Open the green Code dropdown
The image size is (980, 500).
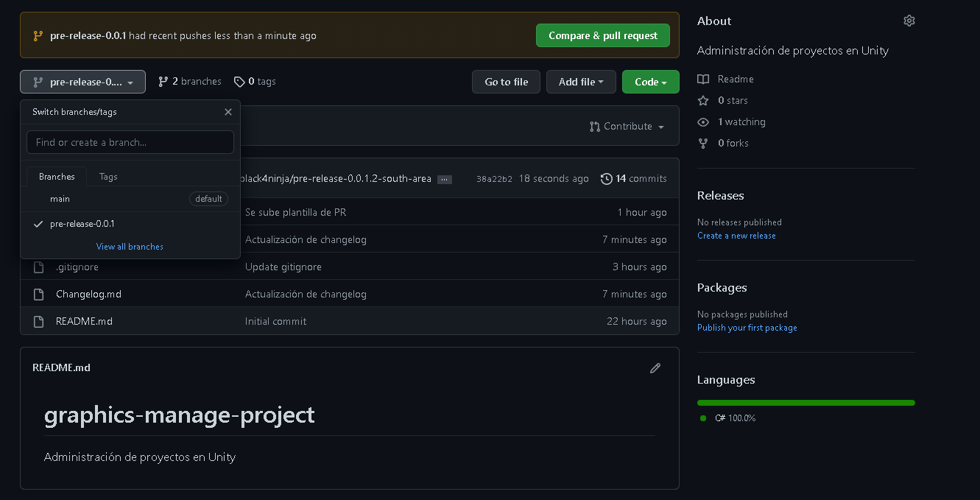pyautogui.click(x=650, y=82)
